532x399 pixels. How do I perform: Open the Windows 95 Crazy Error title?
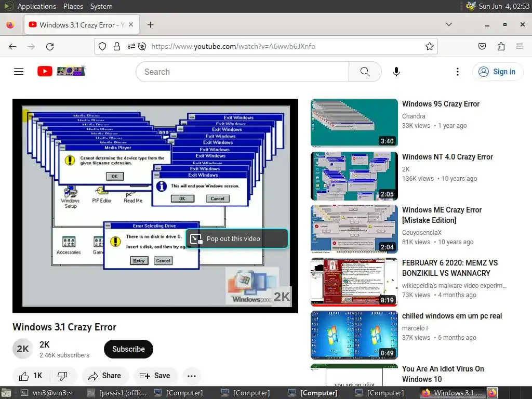(x=441, y=104)
